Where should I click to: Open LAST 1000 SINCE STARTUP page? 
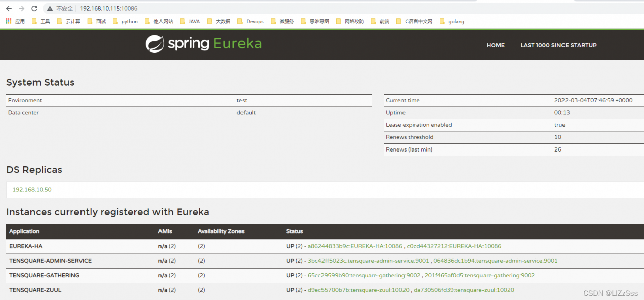pos(558,45)
